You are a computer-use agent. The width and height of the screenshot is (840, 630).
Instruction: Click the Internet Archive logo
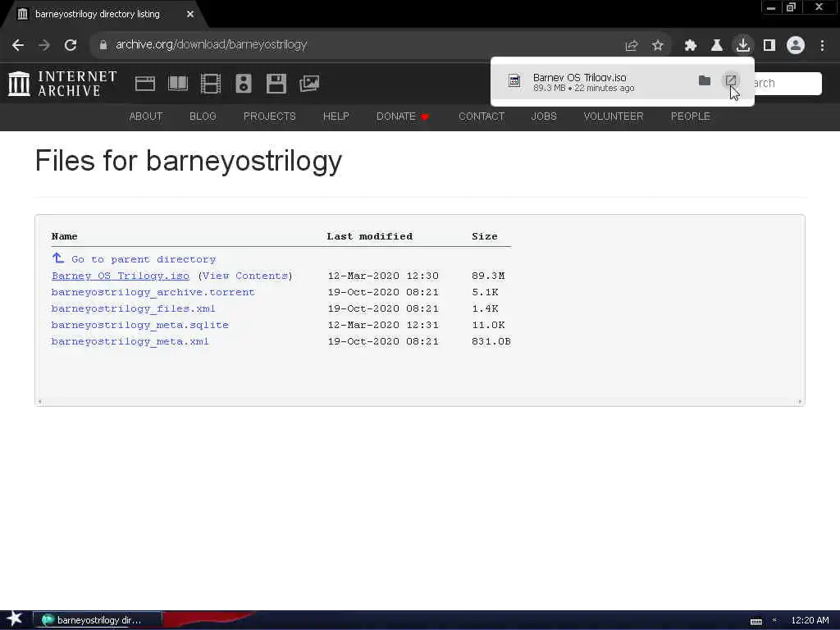(x=62, y=84)
